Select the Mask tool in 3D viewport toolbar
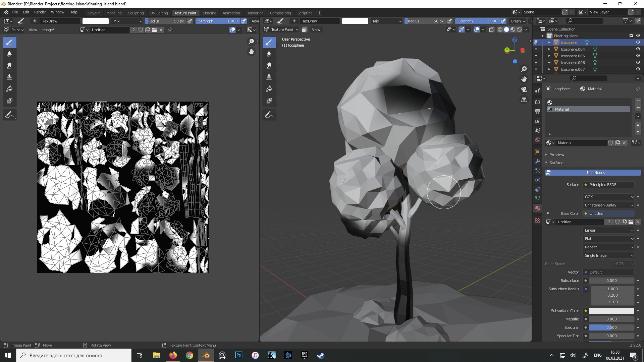 (x=269, y=101)
